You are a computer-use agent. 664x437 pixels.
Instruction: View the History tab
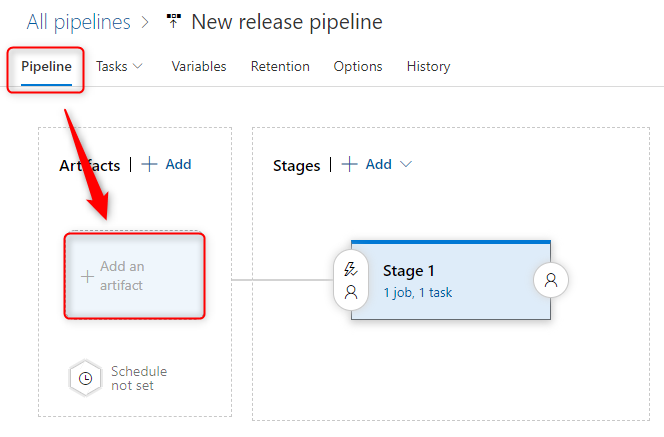point(428,66)
